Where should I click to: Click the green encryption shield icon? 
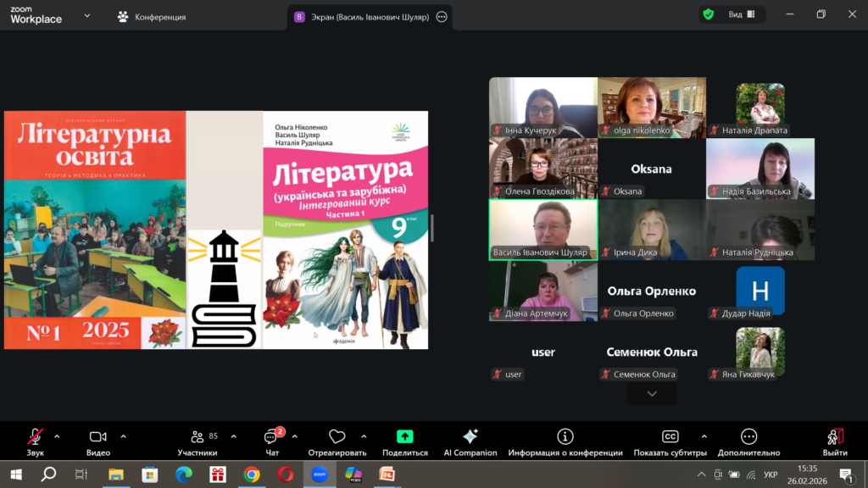[x=708, y=15]
